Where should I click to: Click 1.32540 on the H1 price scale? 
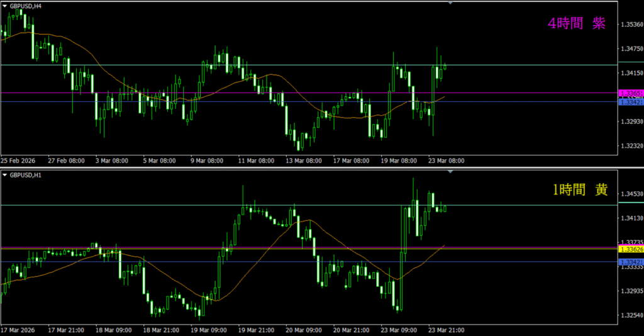631,315
